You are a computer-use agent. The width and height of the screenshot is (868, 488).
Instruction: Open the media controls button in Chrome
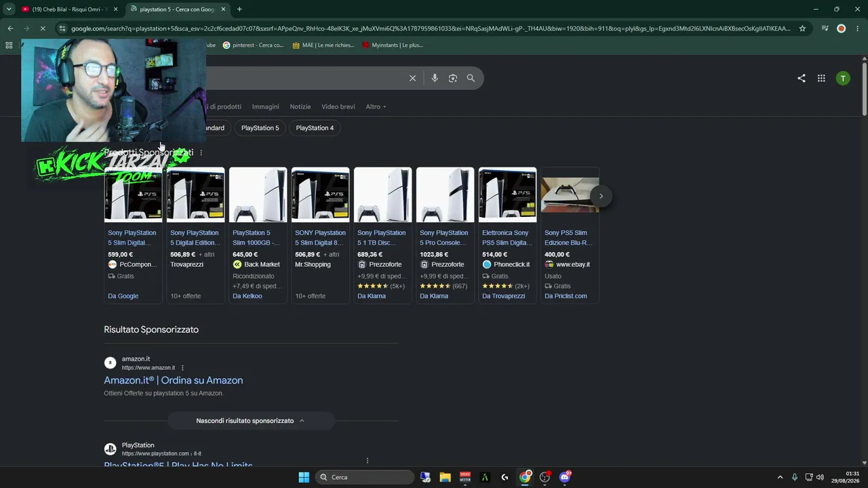pos(825,28)
